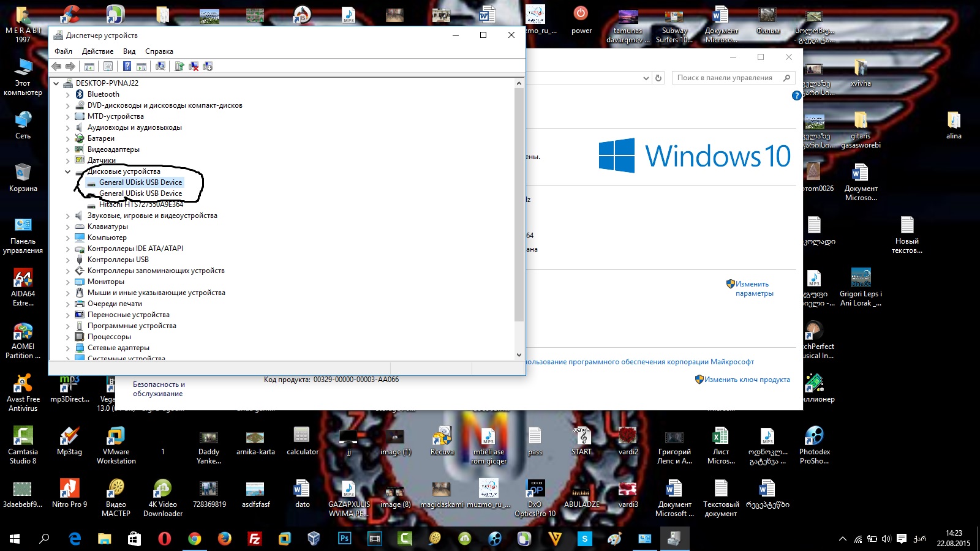Click the Device Manager vertical scrollbar down arrow
Viewport: 980px width, 551px height.
pyautogui.click(x=519, y=354)
